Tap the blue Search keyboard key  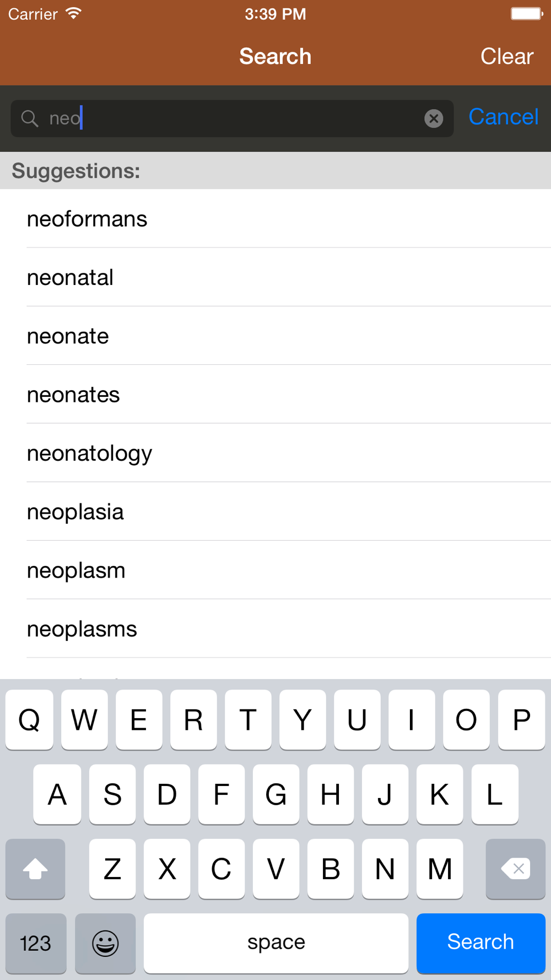pos(481,943)
